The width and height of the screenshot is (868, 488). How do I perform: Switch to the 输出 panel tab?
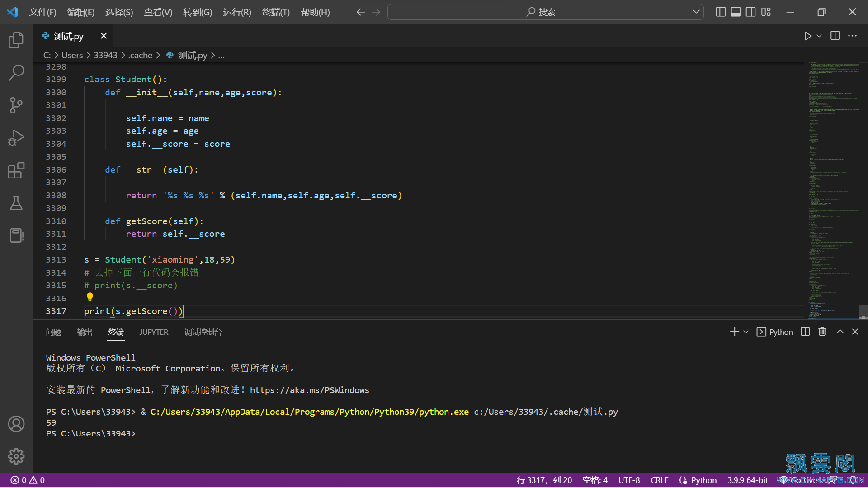click(85, 332)
